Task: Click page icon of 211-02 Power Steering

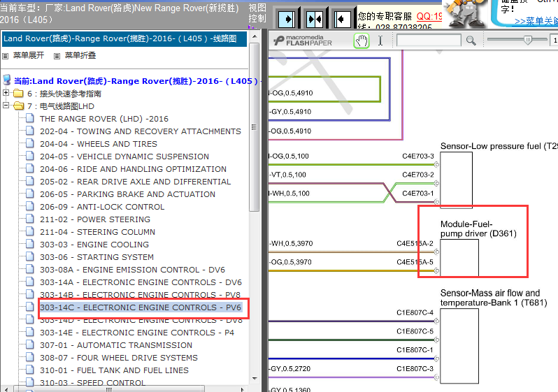Action: tap(30, 219)
